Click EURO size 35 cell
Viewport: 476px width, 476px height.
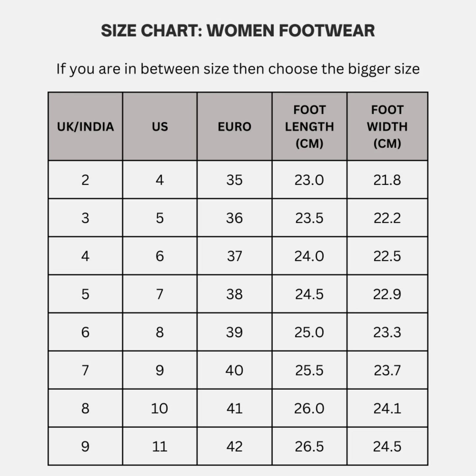click(234, 180)
